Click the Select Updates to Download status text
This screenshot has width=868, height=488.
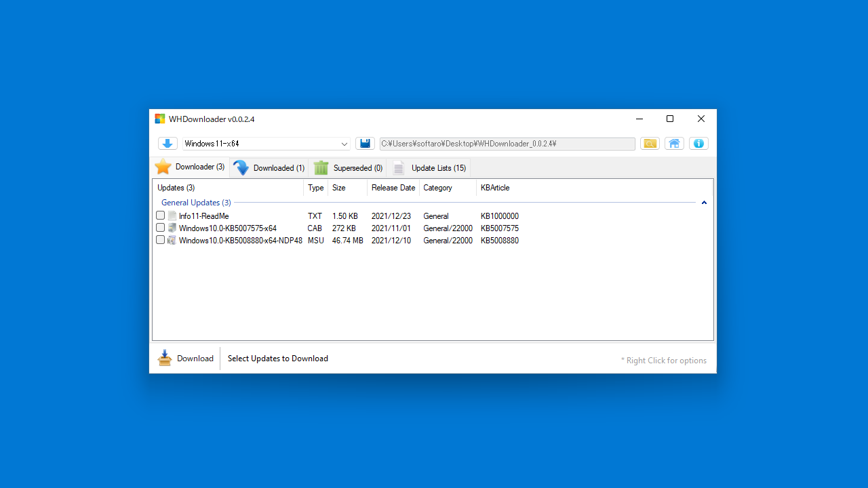(x=278, y=359)
